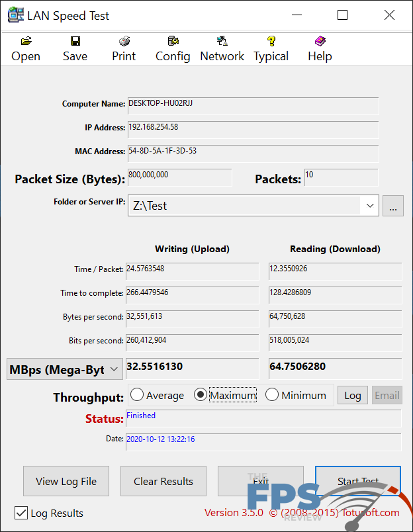Click the Start Test button
This screenshot has width=413, height=532.
tap(358, 481)
